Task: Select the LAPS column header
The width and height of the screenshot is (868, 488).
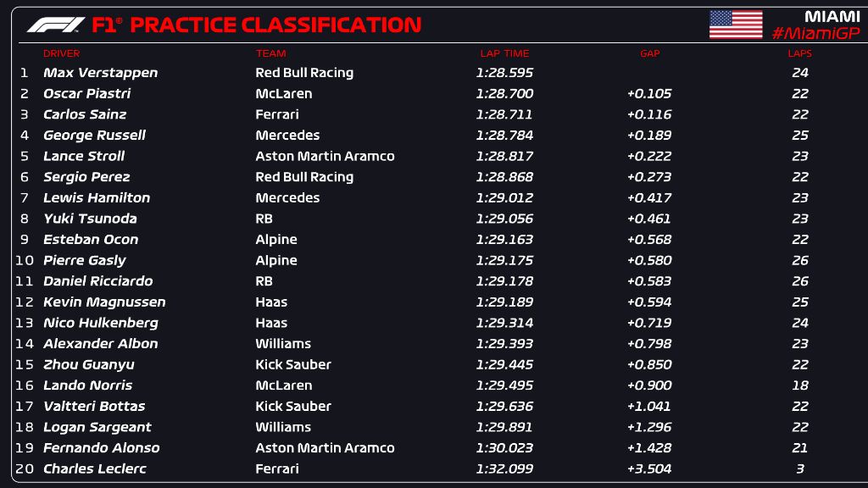Action: coord(799,53)
